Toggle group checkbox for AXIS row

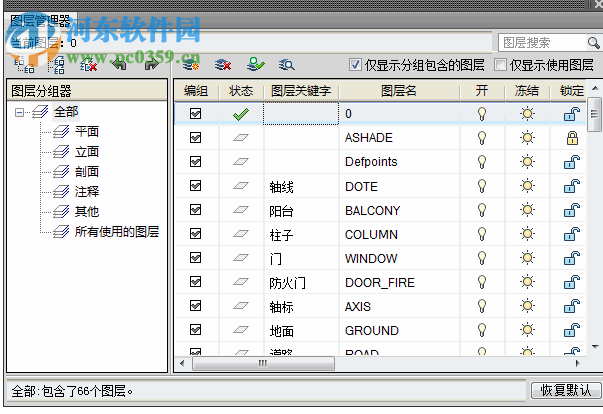click(195, 306)
